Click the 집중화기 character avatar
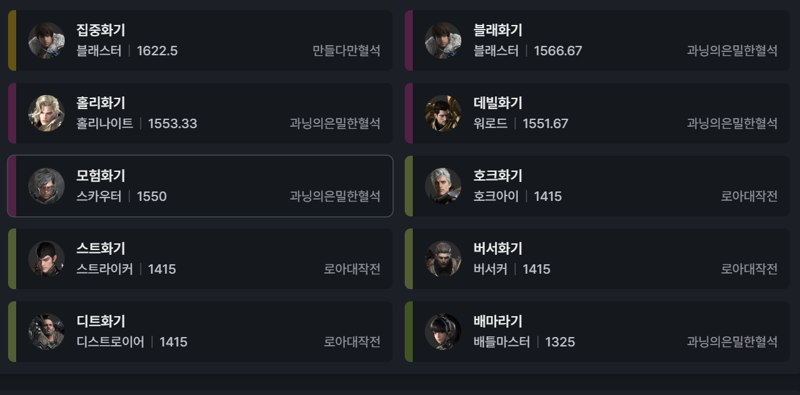 click(46, 40)
